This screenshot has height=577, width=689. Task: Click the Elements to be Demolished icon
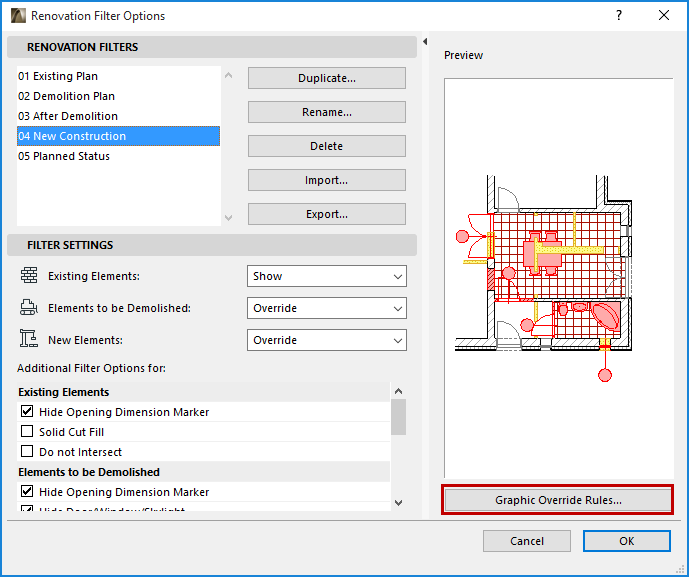(x=29, y=308)
